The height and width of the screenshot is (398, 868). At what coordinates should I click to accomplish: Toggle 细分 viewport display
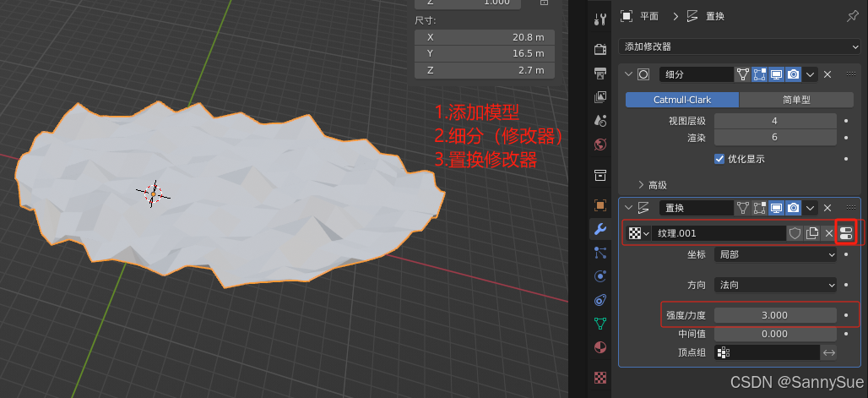[x=776, y=74]
